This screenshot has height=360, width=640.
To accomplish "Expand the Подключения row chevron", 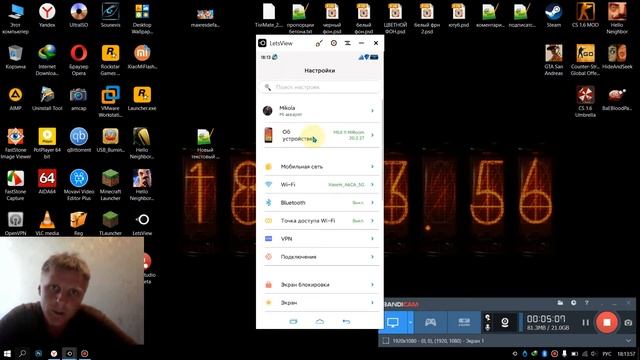I will [x=372, y=257].
